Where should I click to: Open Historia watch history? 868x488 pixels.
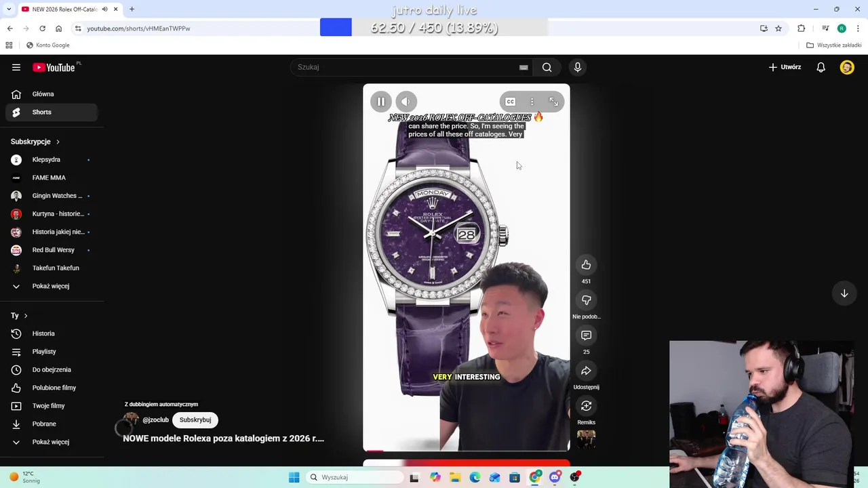tap(52, 333)
